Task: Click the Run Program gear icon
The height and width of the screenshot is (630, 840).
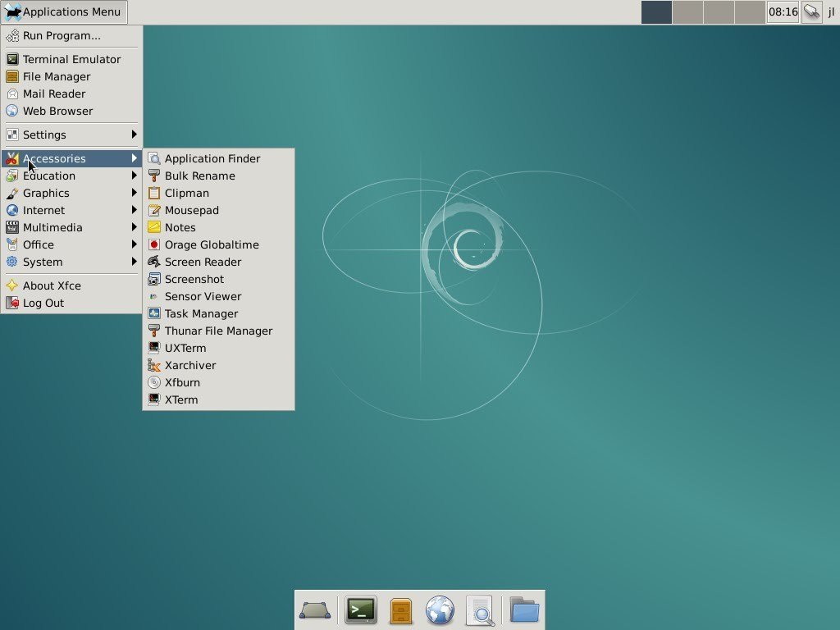Action: [x=11, y=36]
